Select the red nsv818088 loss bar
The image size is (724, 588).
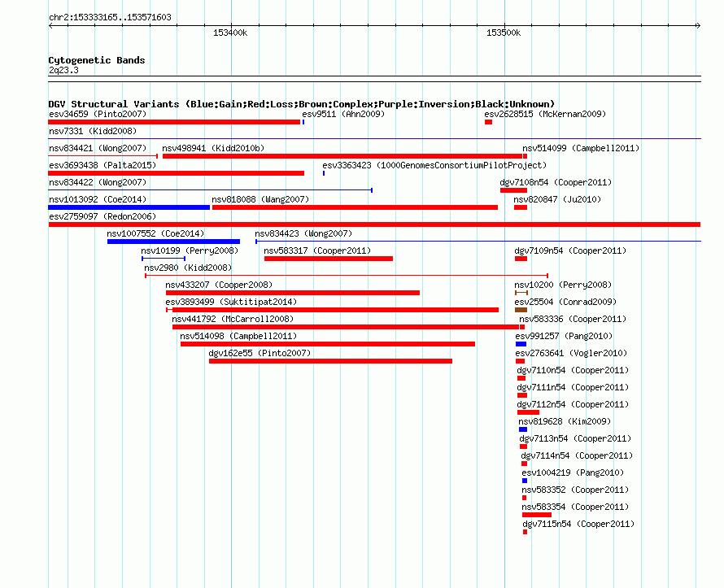pos(355,207)
